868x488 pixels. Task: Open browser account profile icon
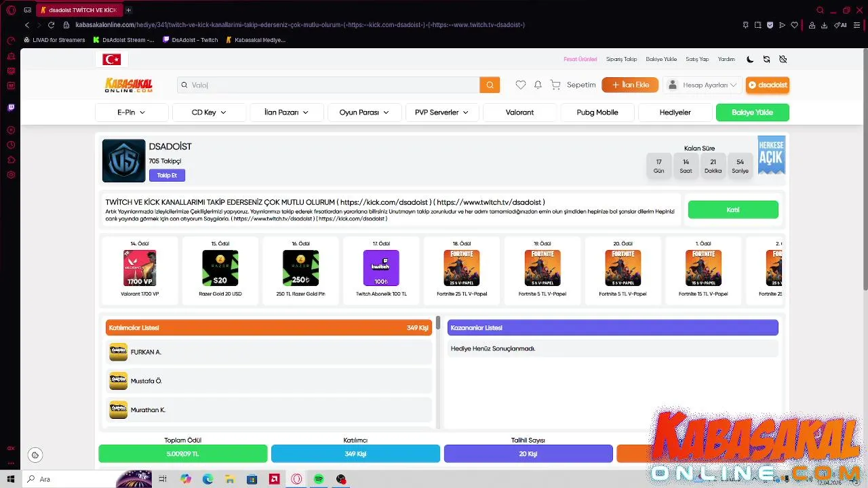811,25
